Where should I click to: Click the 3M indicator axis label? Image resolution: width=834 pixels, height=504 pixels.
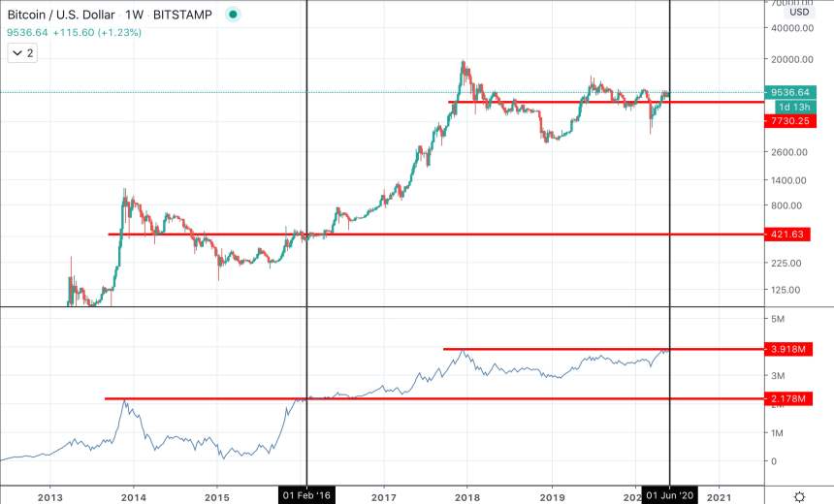[x=778, y=376]
